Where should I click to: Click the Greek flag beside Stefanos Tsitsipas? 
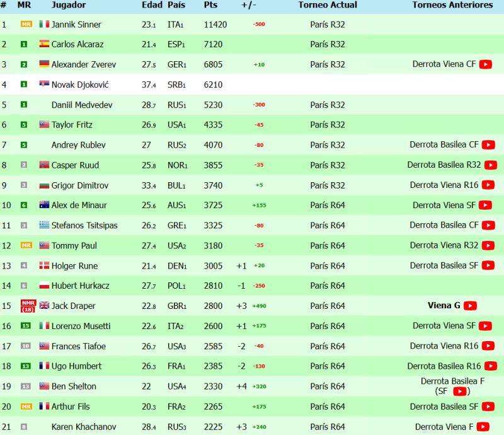(x=44, y=225)
